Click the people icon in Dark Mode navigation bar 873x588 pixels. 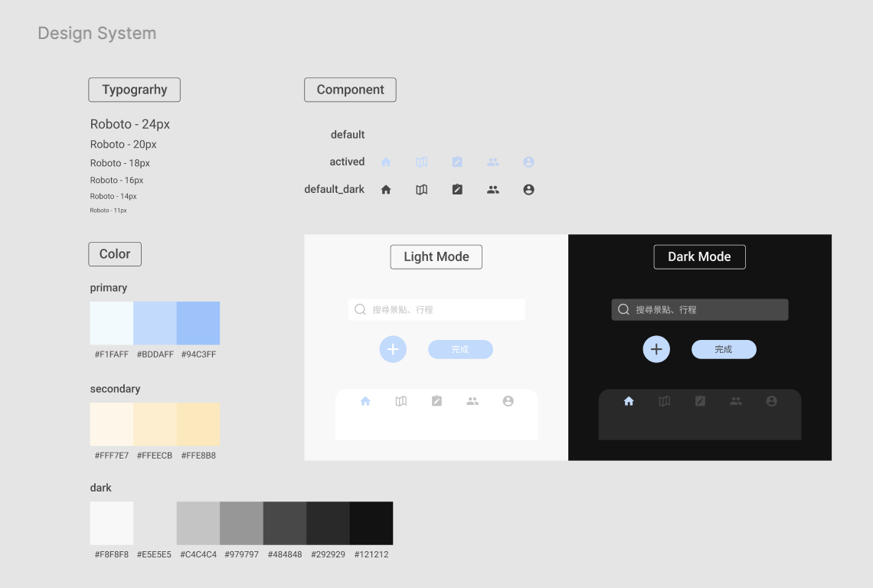tap(736, 401)
